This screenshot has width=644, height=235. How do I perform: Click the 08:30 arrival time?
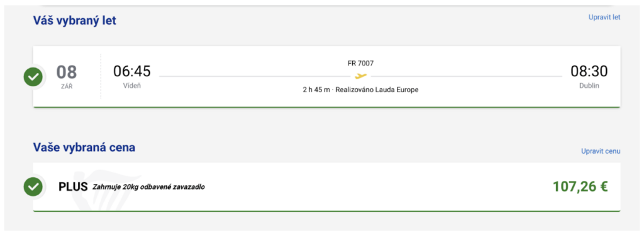(589, 71)
